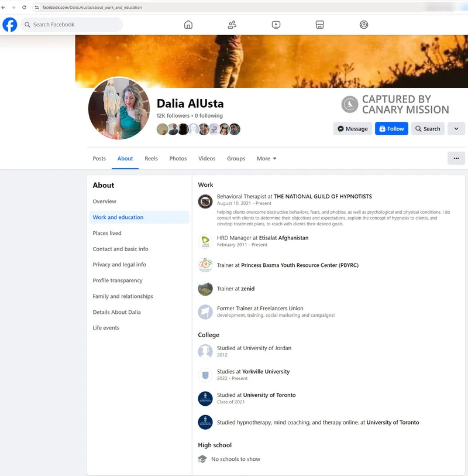Open Profile transparency section
468x476 pixels.
click(139, 280)
